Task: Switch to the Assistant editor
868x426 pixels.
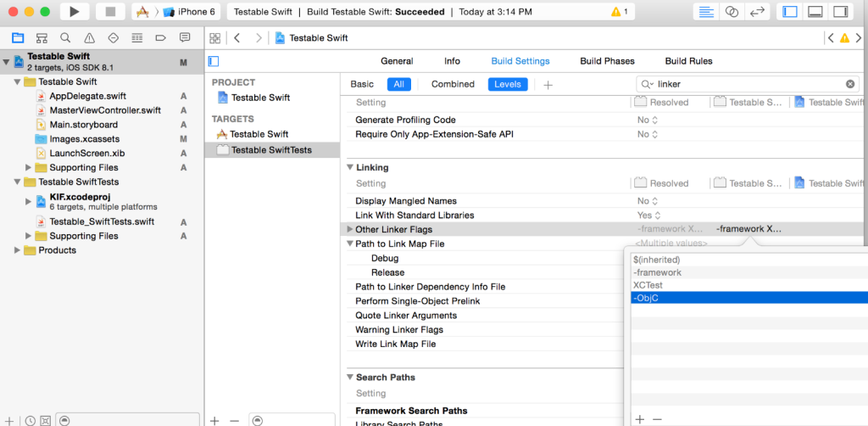Action: (732, 12)
